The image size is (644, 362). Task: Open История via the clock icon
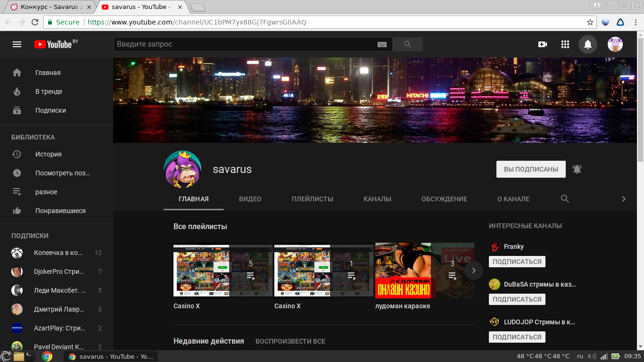[x=17, y=154]
